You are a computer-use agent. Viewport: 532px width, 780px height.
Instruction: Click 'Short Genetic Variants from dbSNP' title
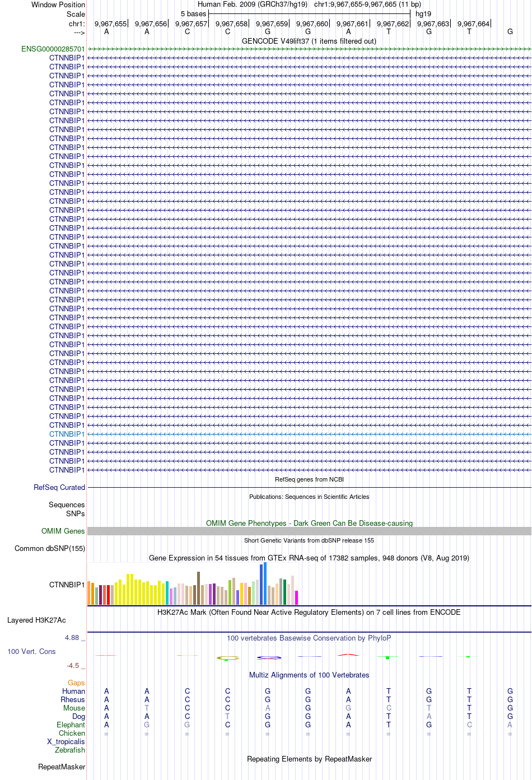[309, 540]
